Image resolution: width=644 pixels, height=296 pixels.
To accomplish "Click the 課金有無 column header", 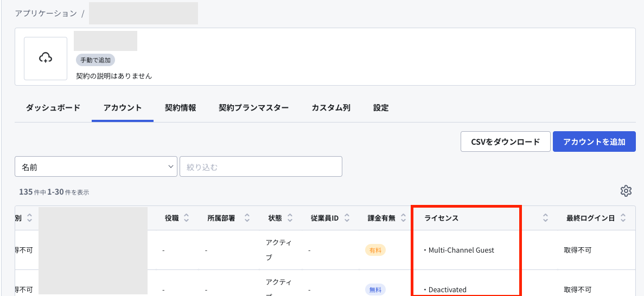I will (x=381, y=218).
